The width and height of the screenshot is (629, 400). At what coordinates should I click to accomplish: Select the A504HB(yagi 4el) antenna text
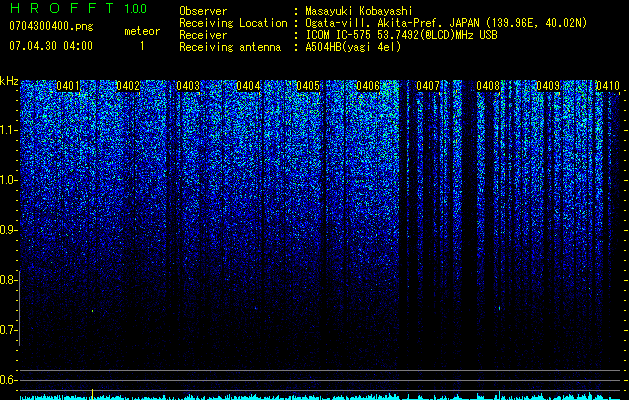pyautogui.click(x=353, y=47)
